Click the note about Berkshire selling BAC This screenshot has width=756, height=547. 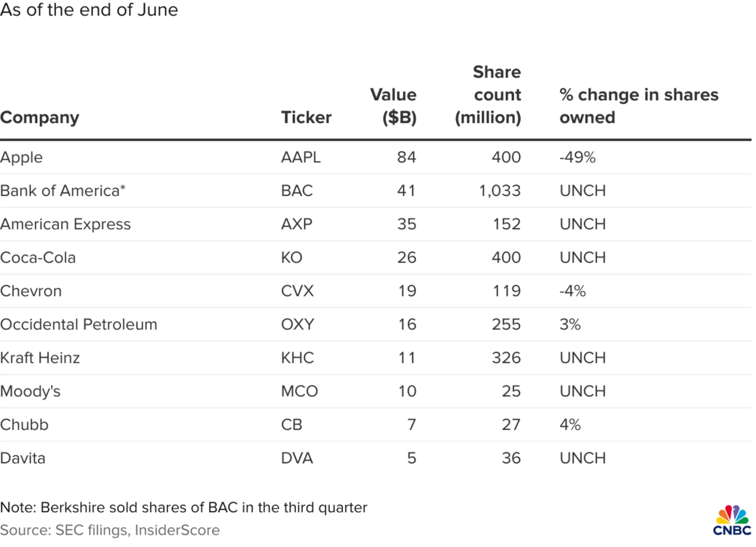[183, 507]
